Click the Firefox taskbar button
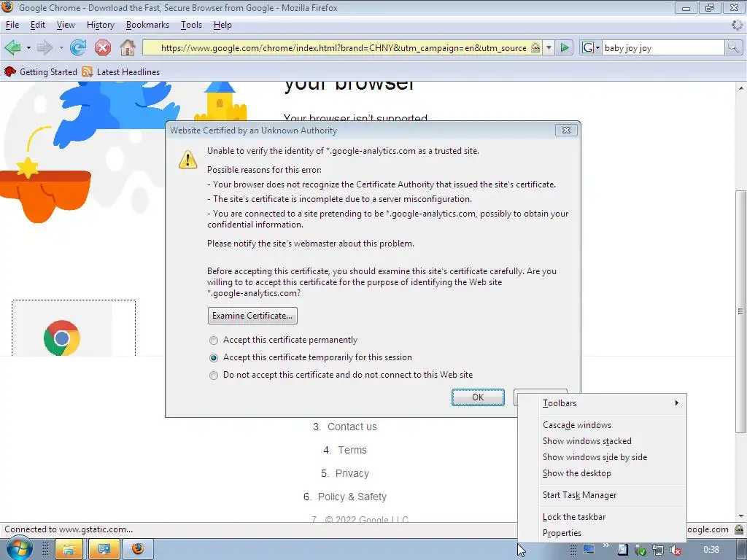 tap(138, 550)
